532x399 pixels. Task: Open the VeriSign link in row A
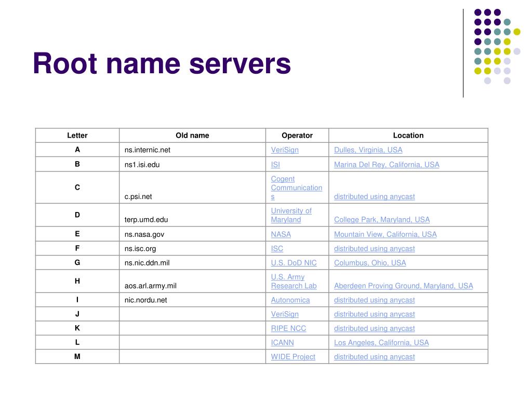[285, 150]
